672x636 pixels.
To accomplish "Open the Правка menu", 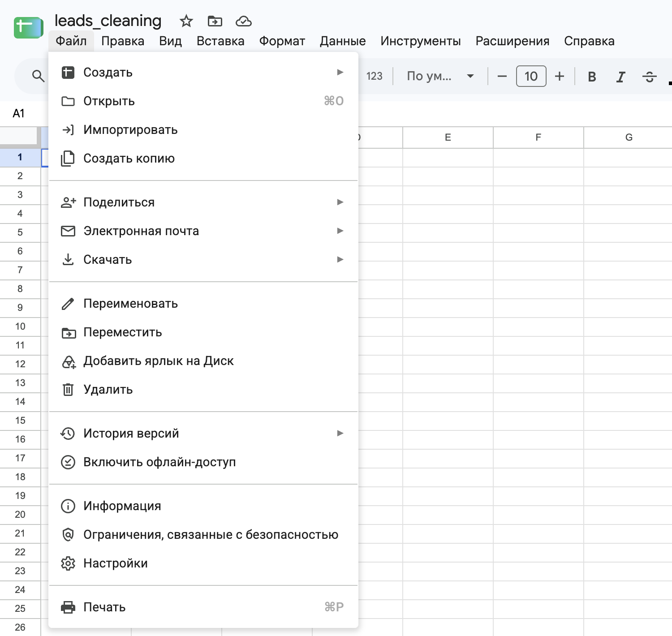I will click(x=123, y=41).
